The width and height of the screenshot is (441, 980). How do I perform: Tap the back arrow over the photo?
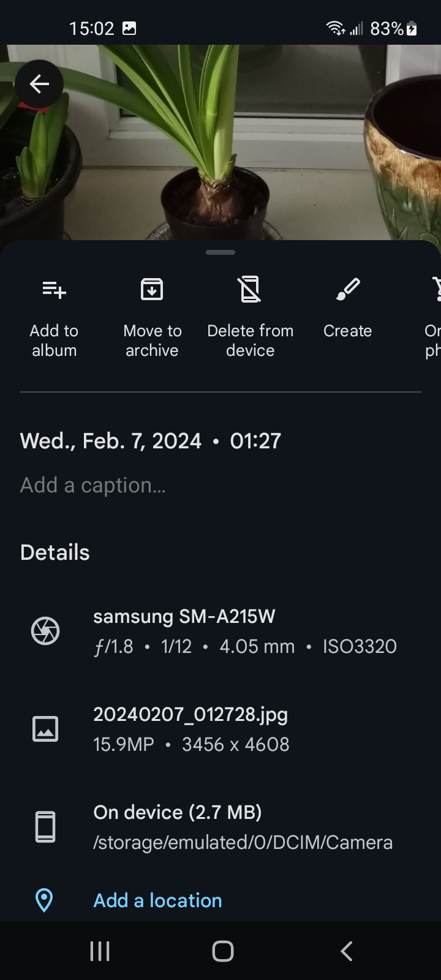click(39, 84)
